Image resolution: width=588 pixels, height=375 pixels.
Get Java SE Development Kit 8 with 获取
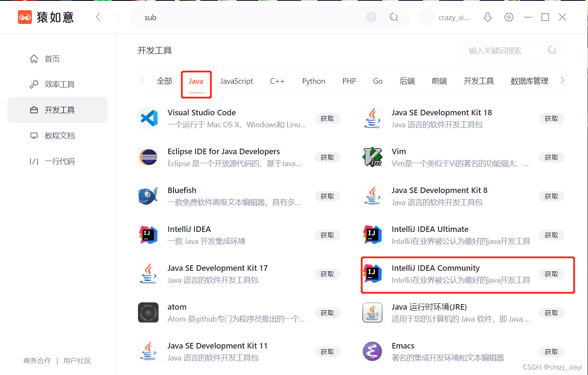(551, 196)
